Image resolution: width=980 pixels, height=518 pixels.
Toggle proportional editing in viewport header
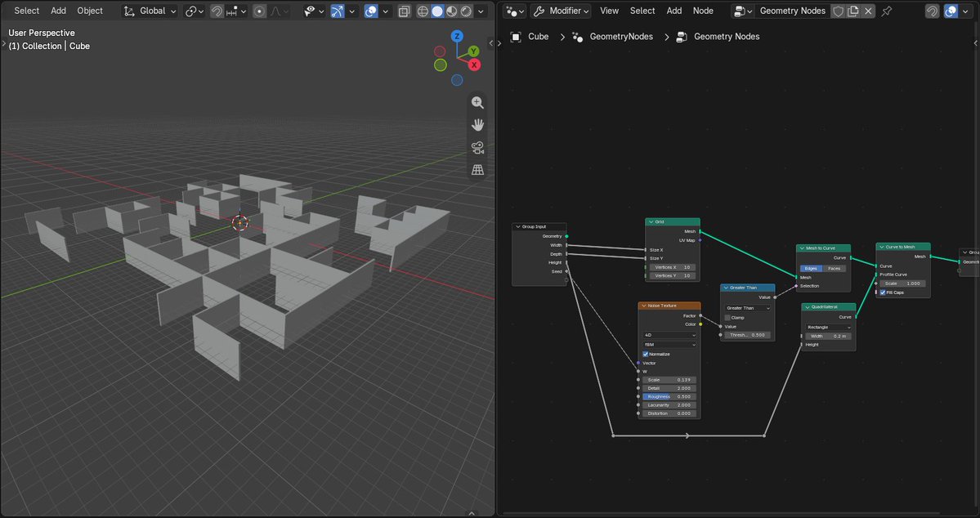point(259,11)
